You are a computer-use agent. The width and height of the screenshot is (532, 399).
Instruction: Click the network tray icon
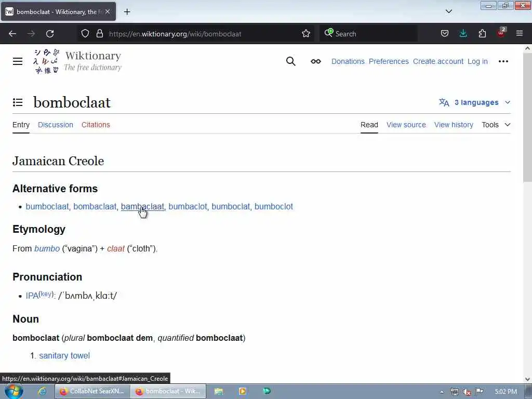click(x=454, y=392)
